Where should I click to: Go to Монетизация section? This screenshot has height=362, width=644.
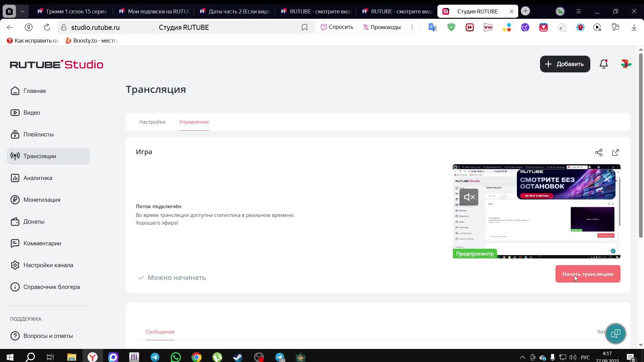tap(42, 200)
